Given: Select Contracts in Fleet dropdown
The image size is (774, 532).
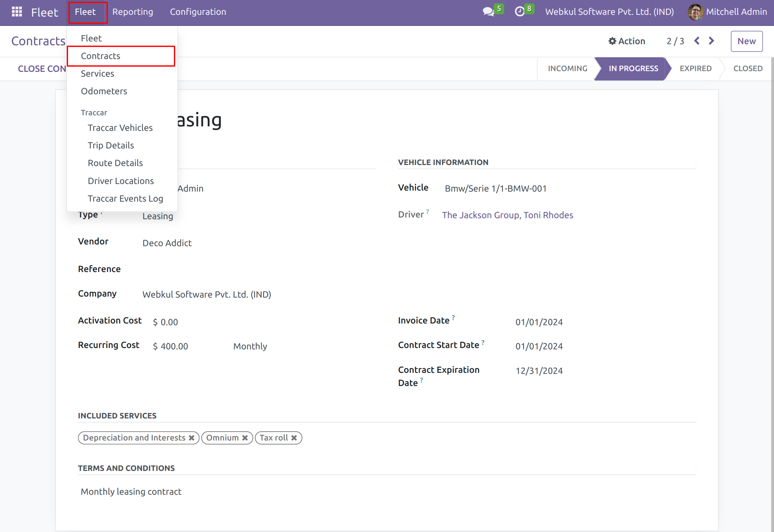Looking at the screenshot, I should 101,56.
